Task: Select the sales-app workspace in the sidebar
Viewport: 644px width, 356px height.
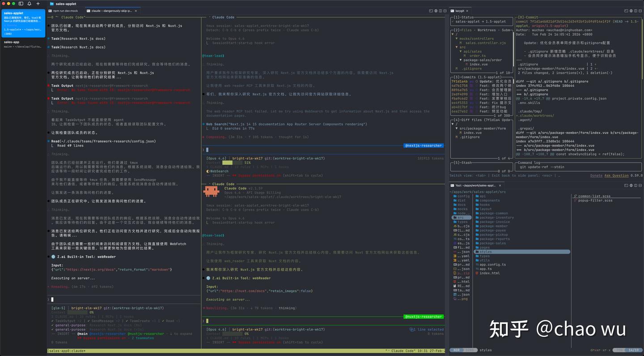Action: [x=23, y=44]
